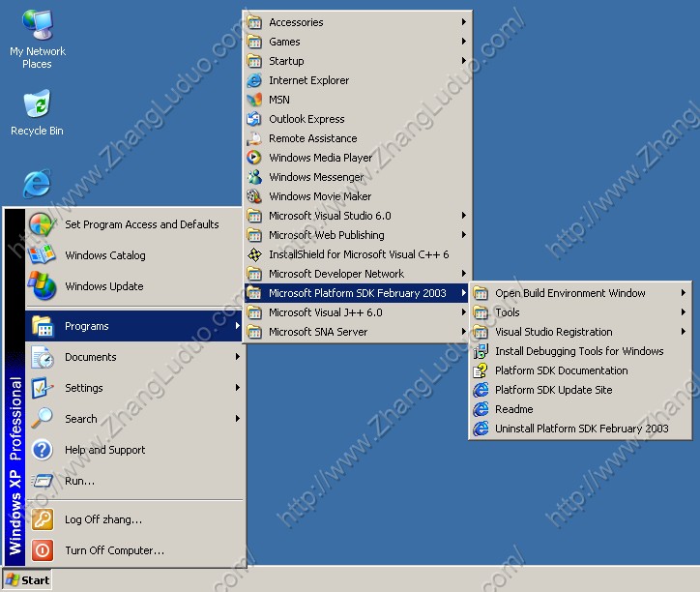Click the Windows Catalog icon

[x=42, y=255]
